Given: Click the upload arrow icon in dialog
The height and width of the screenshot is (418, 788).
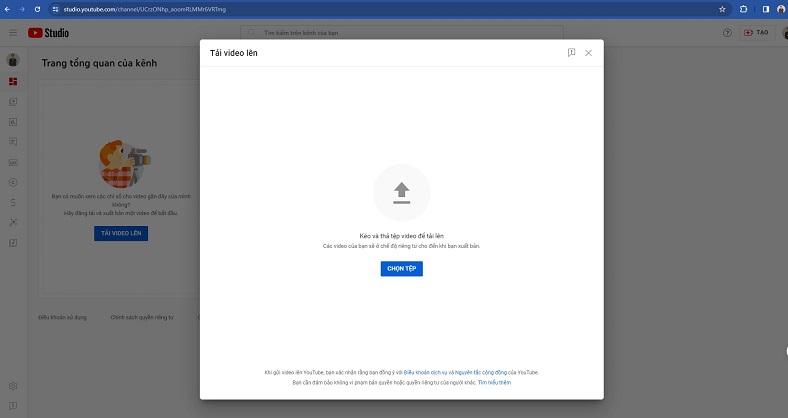Looking at the screenshot, I should (x=402, y=193).
